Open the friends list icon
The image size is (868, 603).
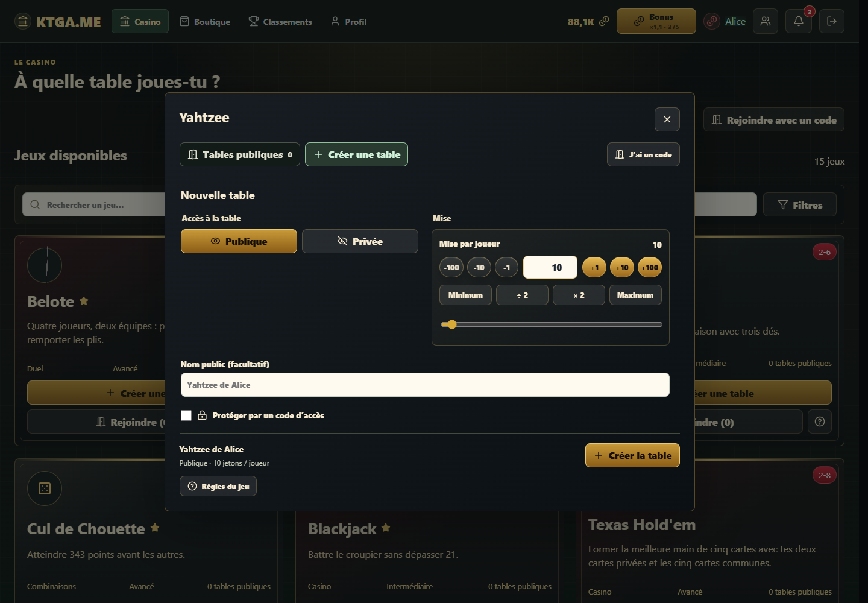pos(766,21)
